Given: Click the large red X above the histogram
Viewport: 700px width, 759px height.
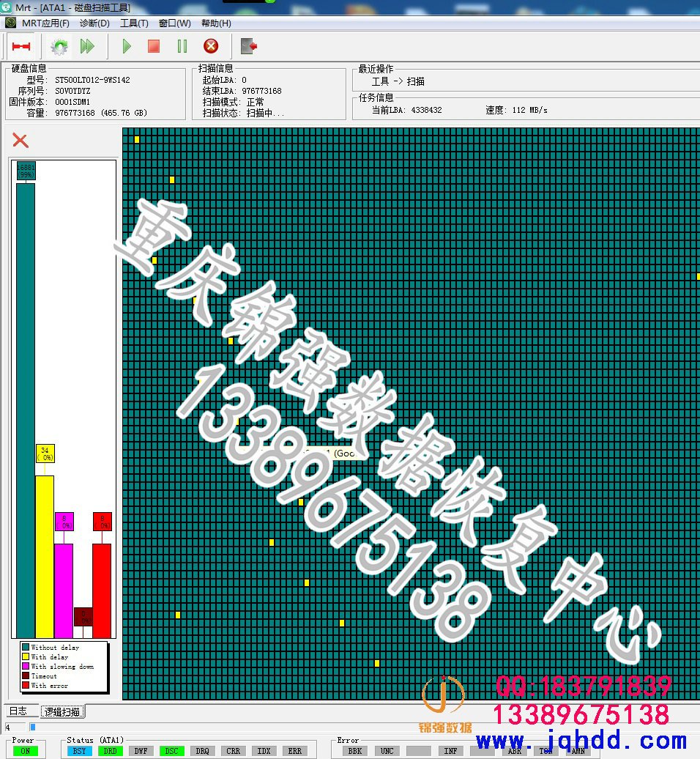Looking at the screenshot, I should pyautogui.click(x=21, y=141).
